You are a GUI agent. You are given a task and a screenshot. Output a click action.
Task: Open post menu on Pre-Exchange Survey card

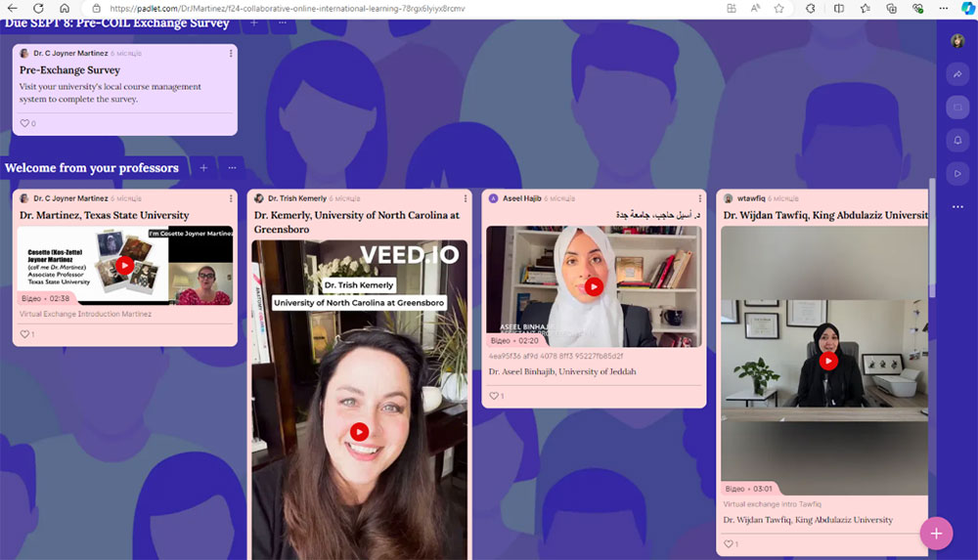point(231,54)
